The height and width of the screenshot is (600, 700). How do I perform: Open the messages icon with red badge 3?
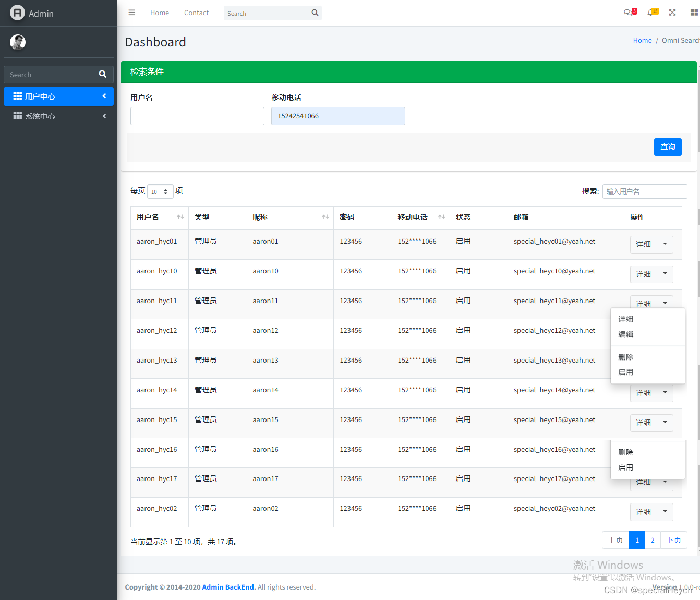(x=629, y=12)
